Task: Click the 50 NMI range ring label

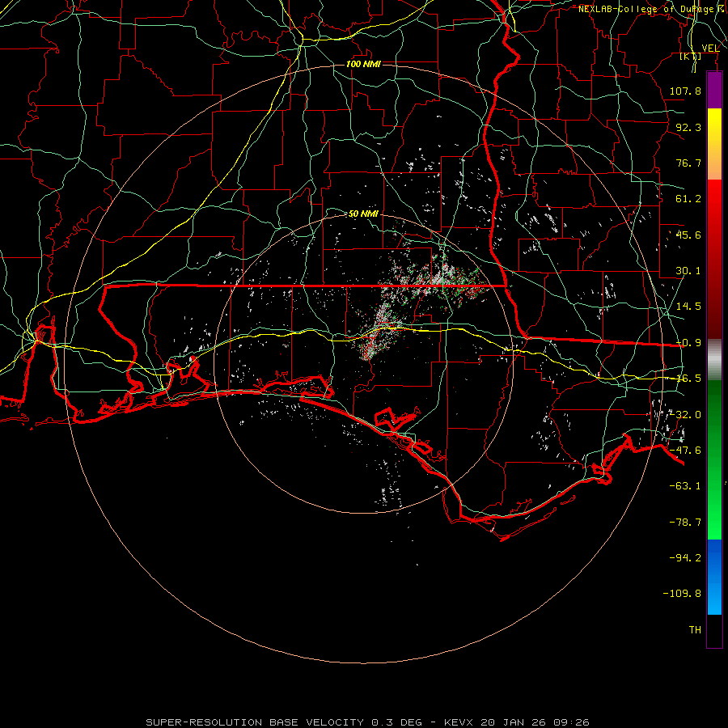Action: 363,214
